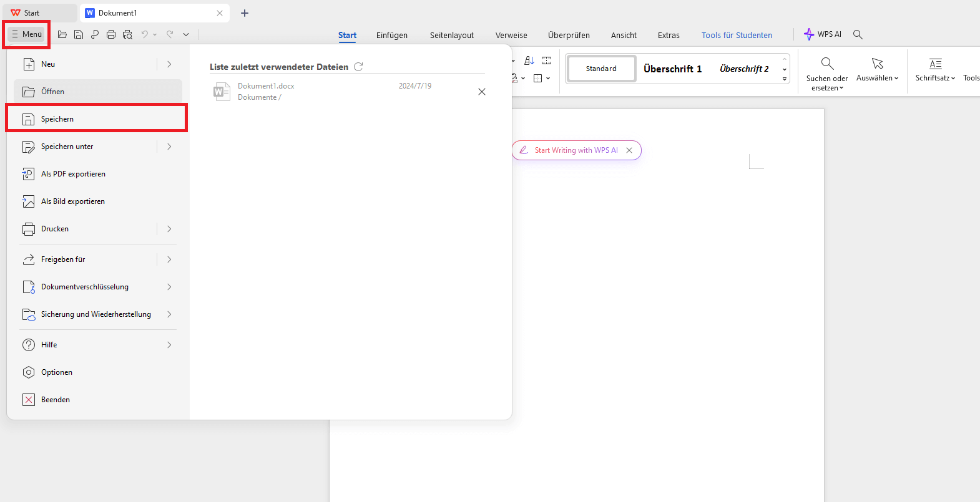Viewport: 980px width, 502px height.
Task: Switch to the Start ribbon tab
Action: tap(348, 35)
